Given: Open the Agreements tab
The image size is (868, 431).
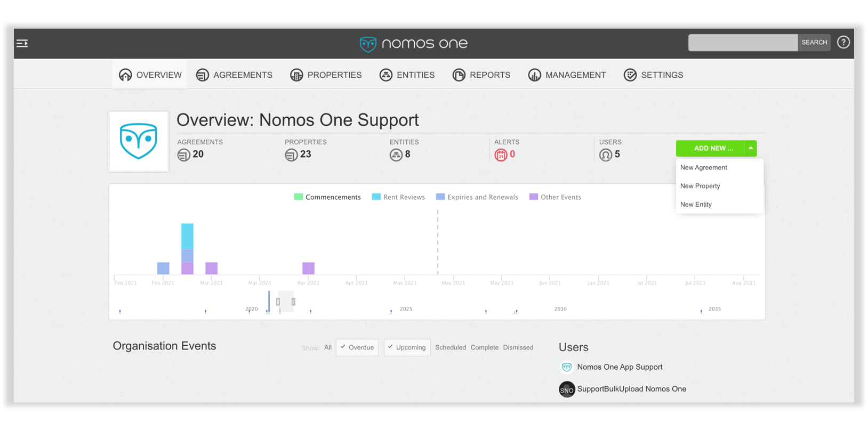Looking at the screenshot, I should pos(234,75).
